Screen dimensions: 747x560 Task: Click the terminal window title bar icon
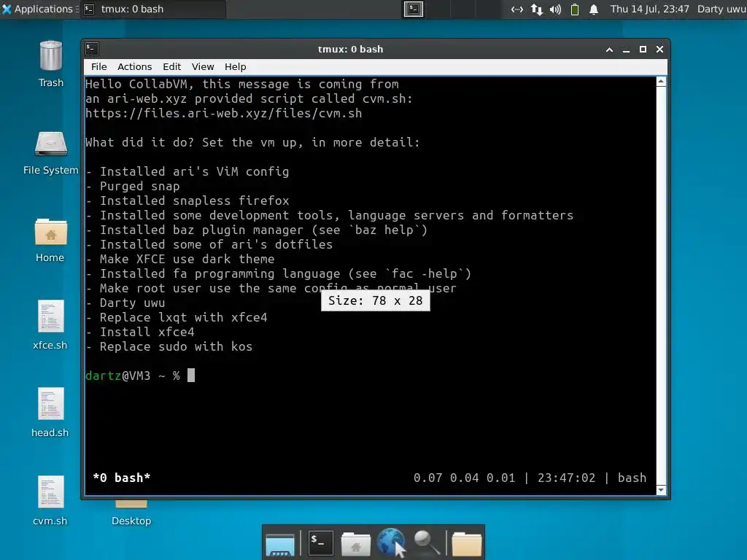point(92,49)
